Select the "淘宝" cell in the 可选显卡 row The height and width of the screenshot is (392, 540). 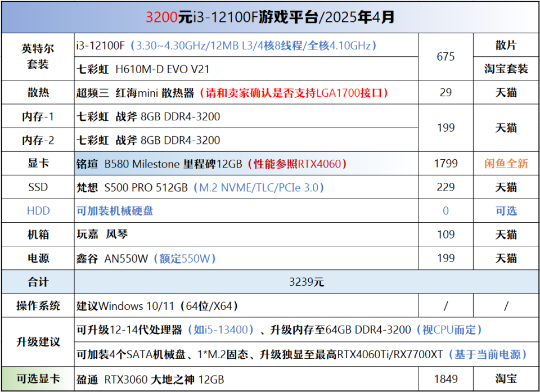[506, 379]
